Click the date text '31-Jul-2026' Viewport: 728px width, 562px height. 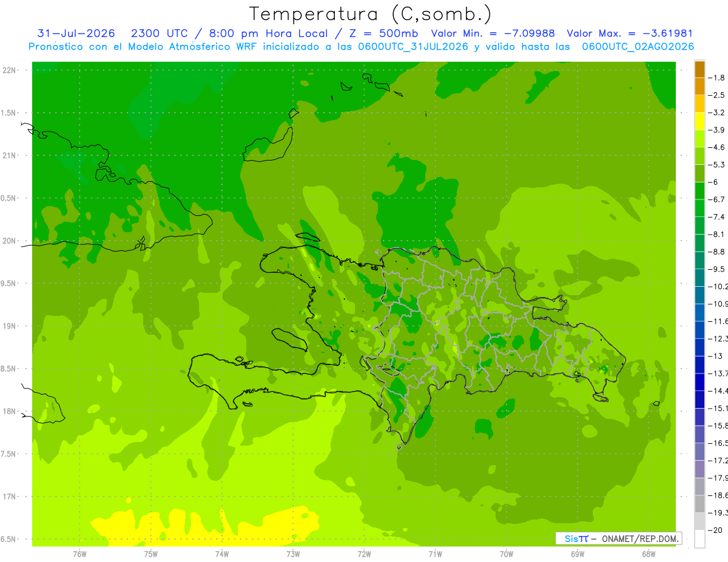[76, 33]
